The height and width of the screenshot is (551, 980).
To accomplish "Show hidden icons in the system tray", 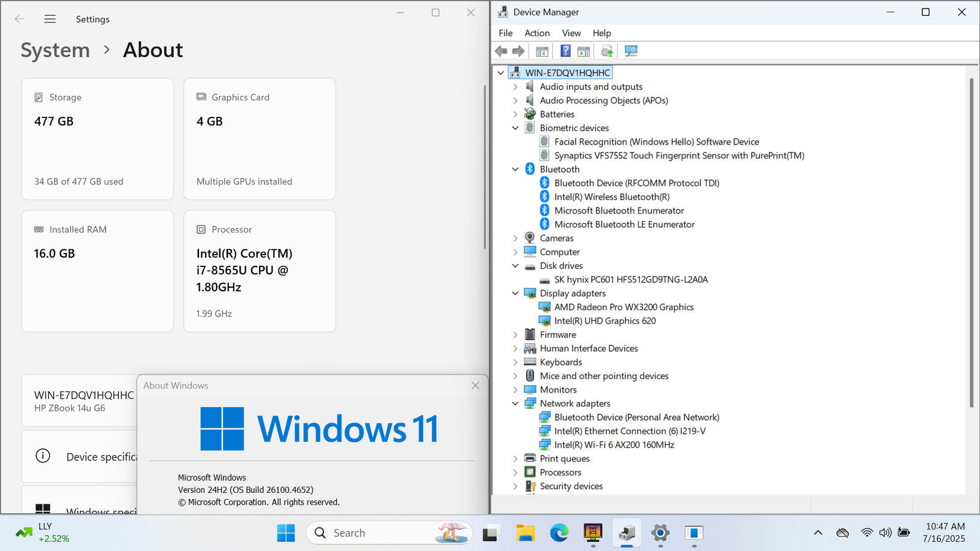I will pyautogui.click(x=818, y=533).
